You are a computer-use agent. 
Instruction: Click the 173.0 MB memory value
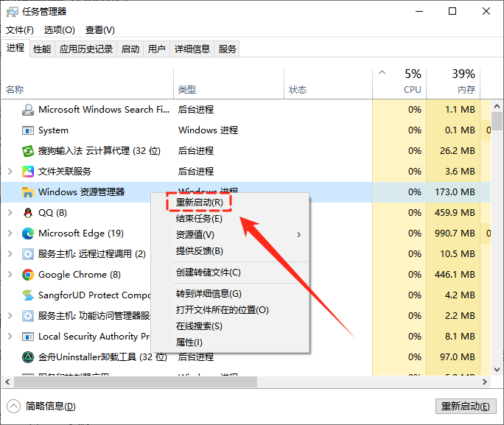coord(455,192)
